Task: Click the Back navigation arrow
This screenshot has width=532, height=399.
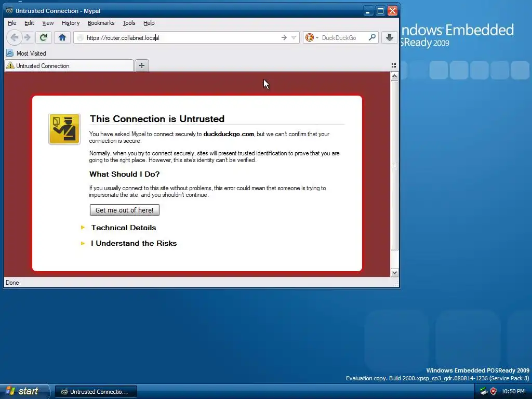Action: [14, 37]
